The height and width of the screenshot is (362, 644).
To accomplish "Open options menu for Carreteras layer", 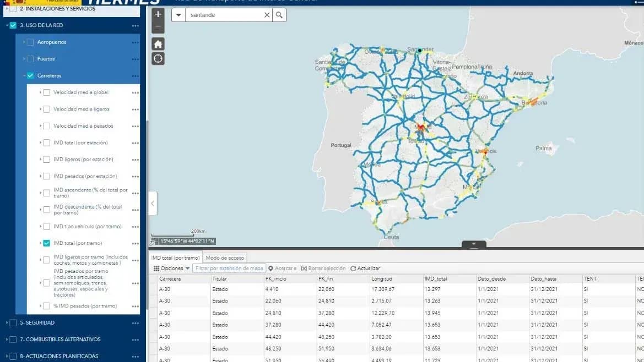I will click(x=135, y=76).
